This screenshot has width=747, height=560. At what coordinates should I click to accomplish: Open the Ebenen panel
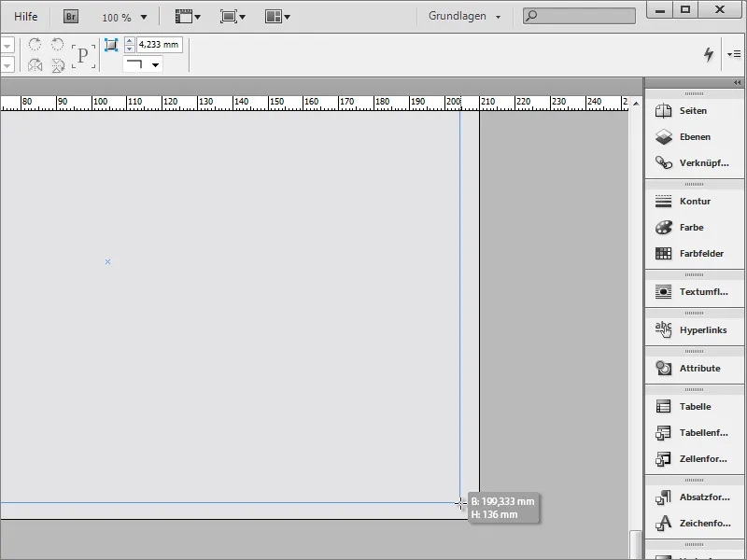point(694,136)
